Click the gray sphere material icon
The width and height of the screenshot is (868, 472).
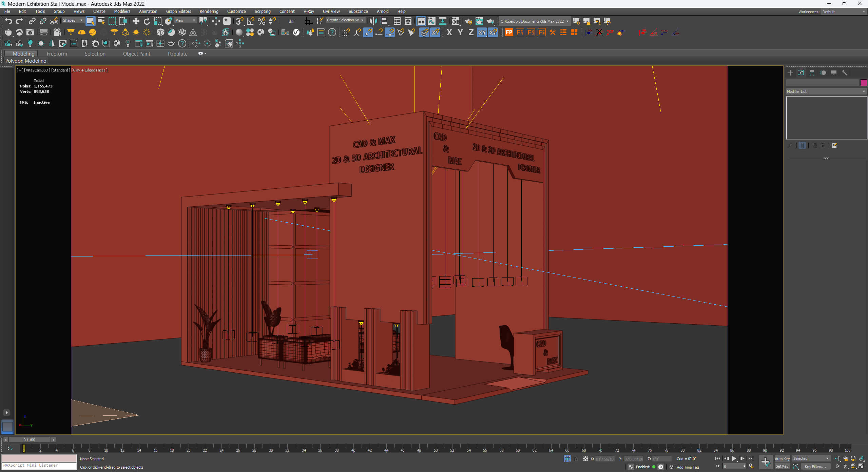(x=239, y=32)
